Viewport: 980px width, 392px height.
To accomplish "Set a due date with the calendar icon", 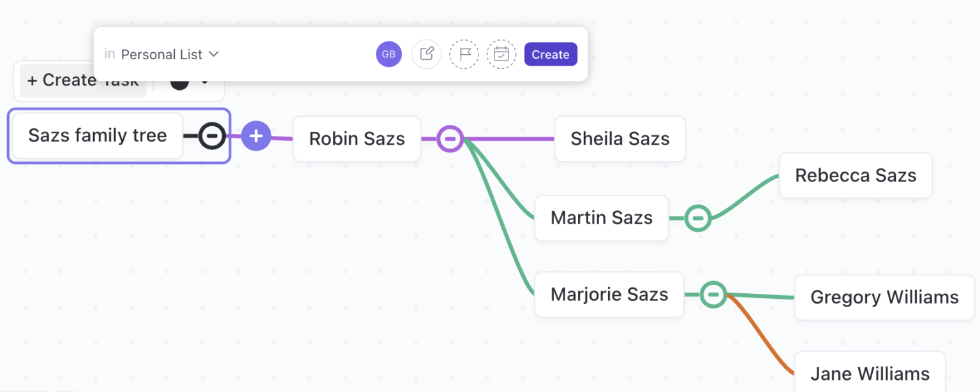I will pos(501,54).
